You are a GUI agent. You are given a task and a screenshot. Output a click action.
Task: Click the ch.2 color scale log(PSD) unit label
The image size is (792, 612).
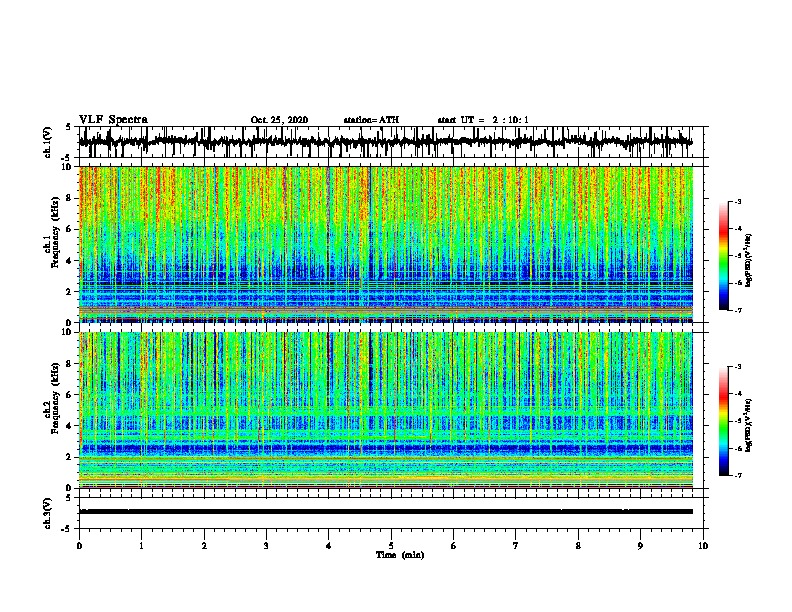coord(749,426)
